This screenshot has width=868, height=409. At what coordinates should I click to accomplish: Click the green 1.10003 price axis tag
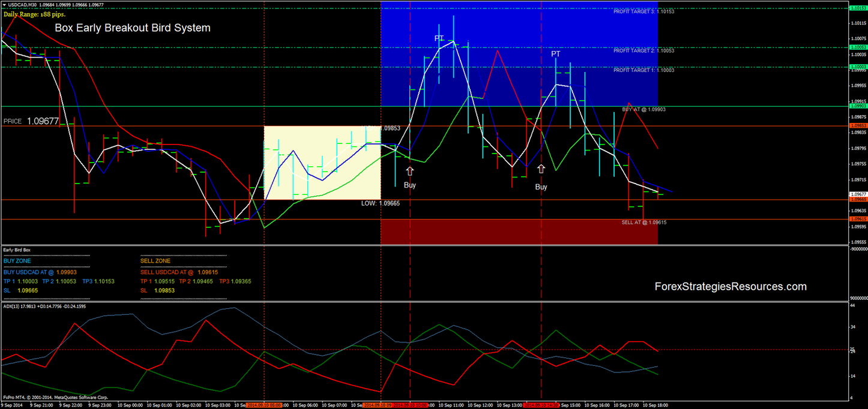pos(857,67)
